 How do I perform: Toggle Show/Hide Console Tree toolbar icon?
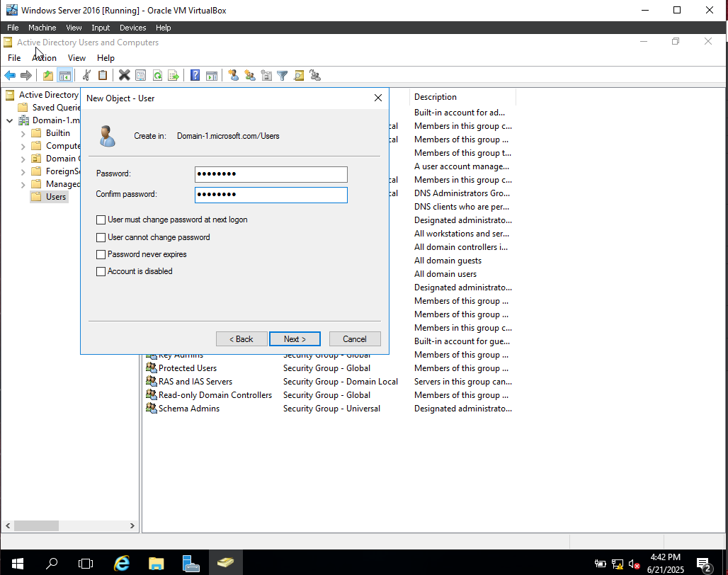65,75
